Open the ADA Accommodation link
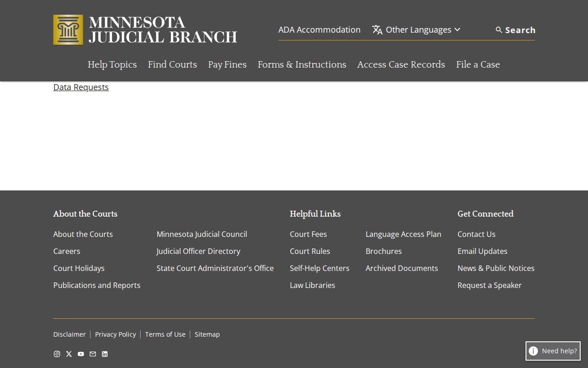Image resolution: width=588 pixels, height=368 pixels. click(x=319, y=30)
